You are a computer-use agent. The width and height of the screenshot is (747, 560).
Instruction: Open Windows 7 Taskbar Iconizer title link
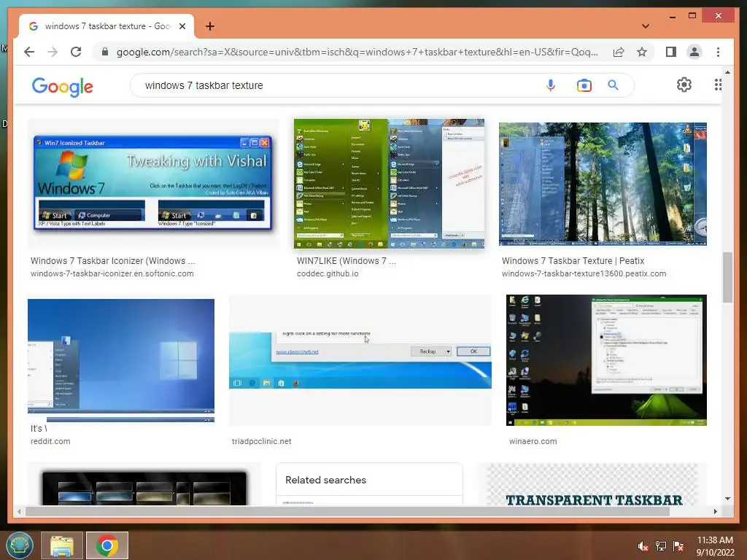[113, 261]
